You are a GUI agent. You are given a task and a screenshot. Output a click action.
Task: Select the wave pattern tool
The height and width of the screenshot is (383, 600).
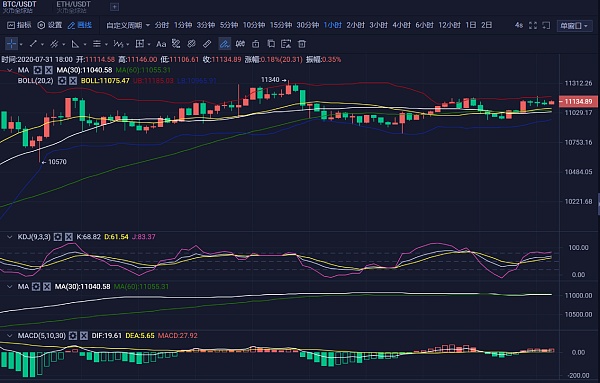(x=118, y=44)
